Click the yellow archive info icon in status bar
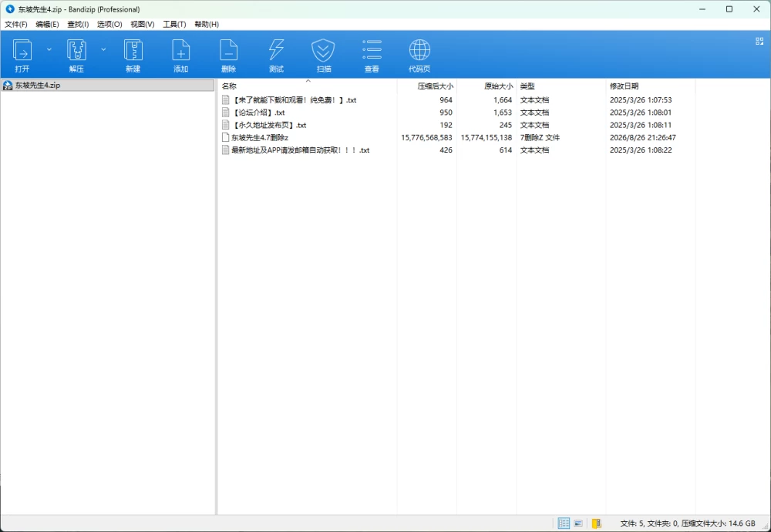Image resolution: width=771 pixels, height=532 pixels. 597,524
